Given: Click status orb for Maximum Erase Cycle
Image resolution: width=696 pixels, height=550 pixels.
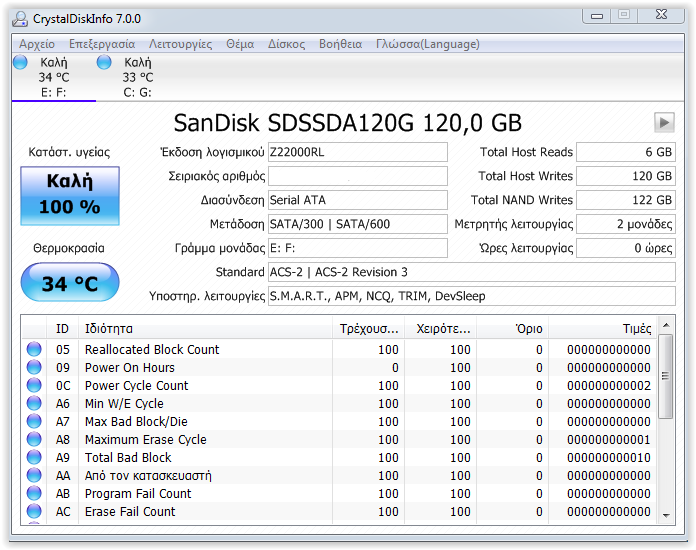Looking at the screenshot, I should point(34,439).
